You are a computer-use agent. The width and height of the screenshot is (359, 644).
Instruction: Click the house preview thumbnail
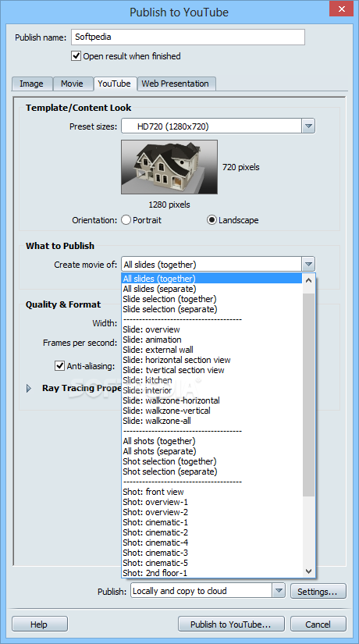[169, 167]
